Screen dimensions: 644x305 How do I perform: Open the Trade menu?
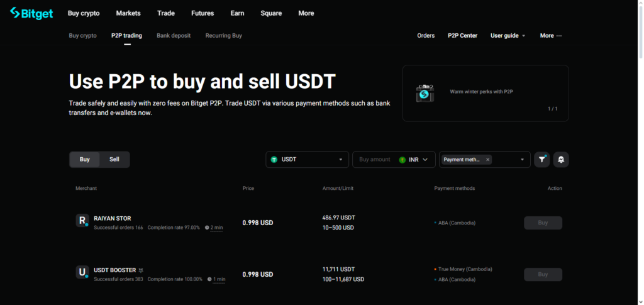tap(166, 13)
